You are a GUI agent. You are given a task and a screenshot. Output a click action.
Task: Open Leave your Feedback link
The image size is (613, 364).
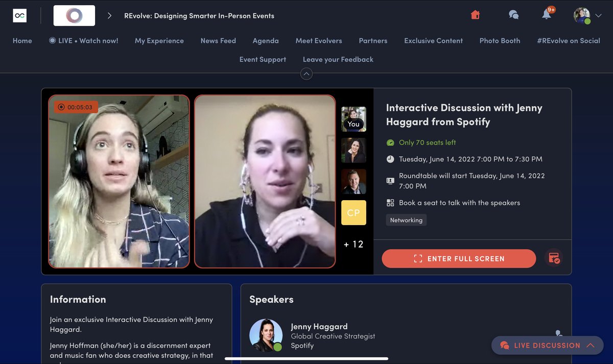click(338, 60)
